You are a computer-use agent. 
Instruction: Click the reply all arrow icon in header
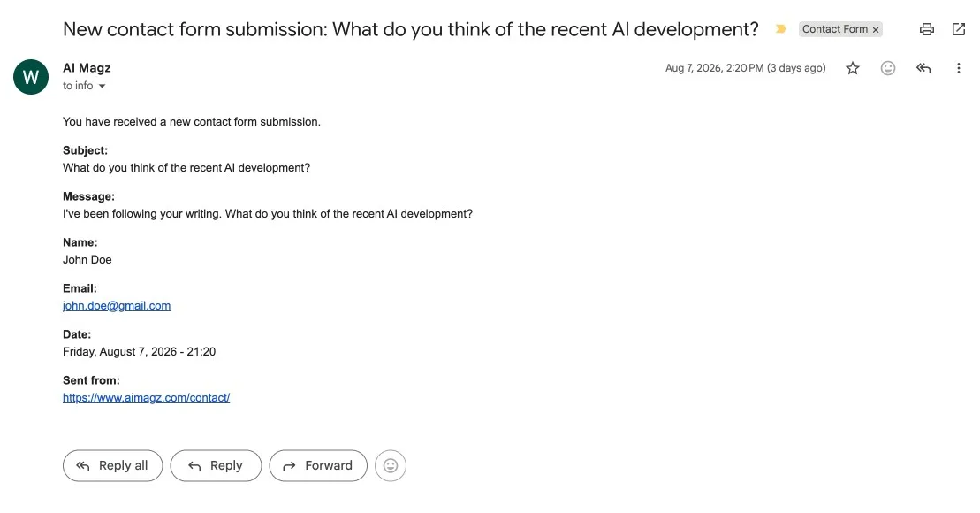pyautogui.click(x=923, y=68)
